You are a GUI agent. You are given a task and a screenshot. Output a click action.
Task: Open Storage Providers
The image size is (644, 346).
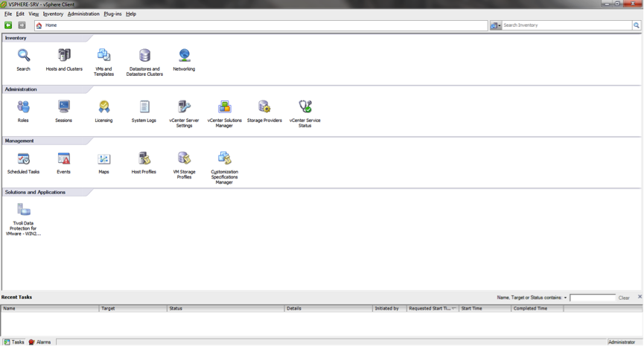[264, 106]
